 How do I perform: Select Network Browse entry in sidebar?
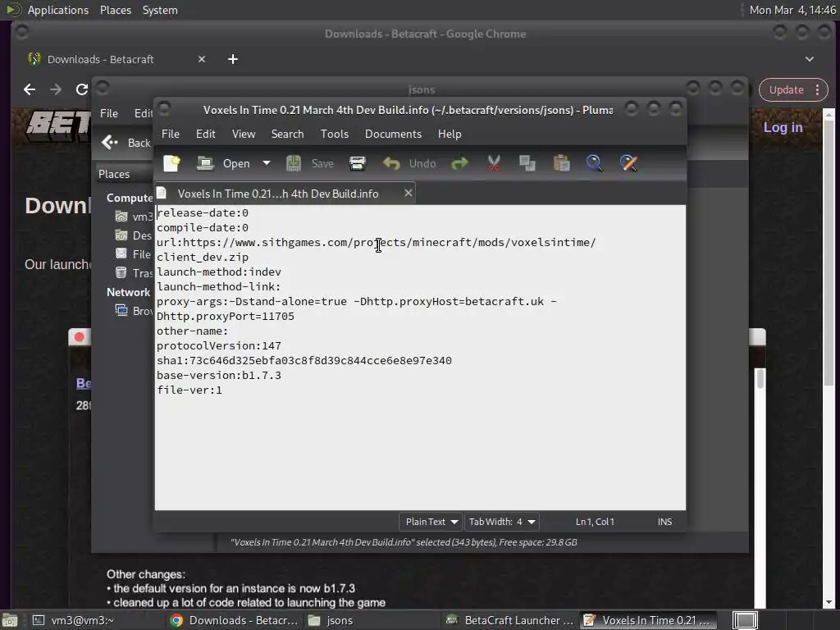[134, 311]
